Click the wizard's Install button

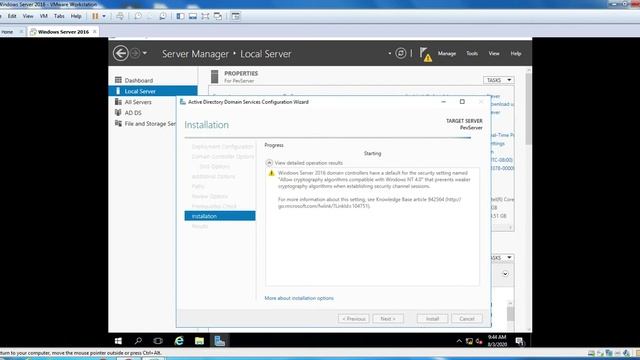pos(432,319)
